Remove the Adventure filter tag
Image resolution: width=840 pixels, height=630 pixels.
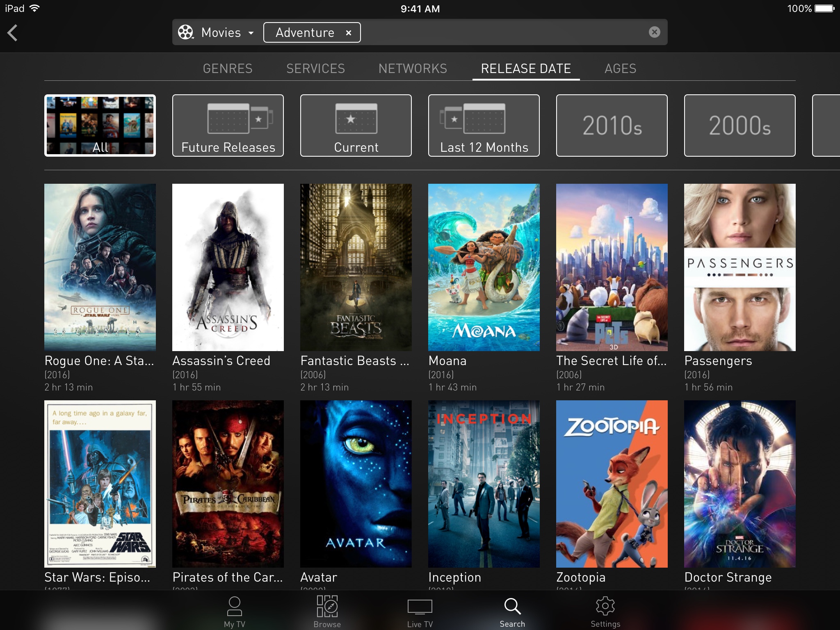[x=349, y=33]
